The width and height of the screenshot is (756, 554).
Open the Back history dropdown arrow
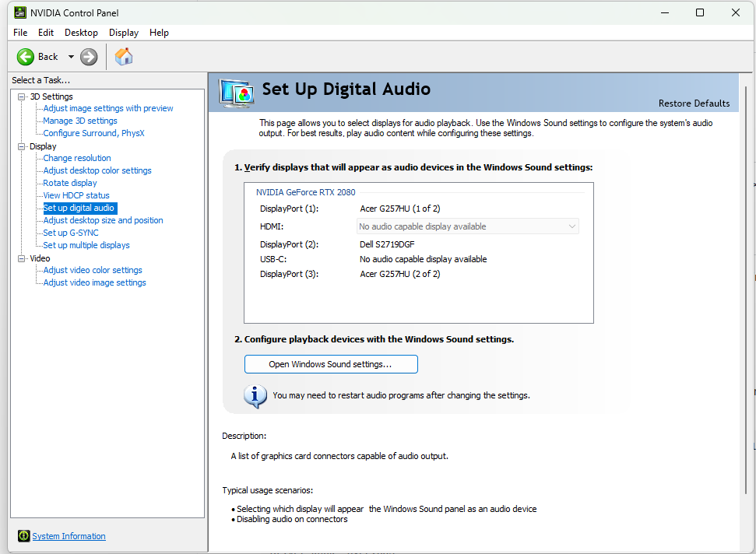pyautogui.click(x=71, y=57)
